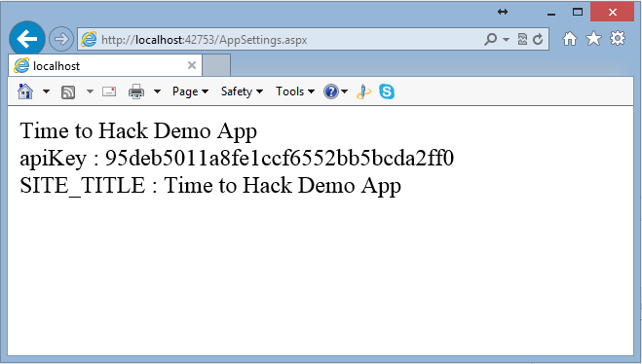Open a new tab
The image size is (642, 364).
(x=216, y=65)
